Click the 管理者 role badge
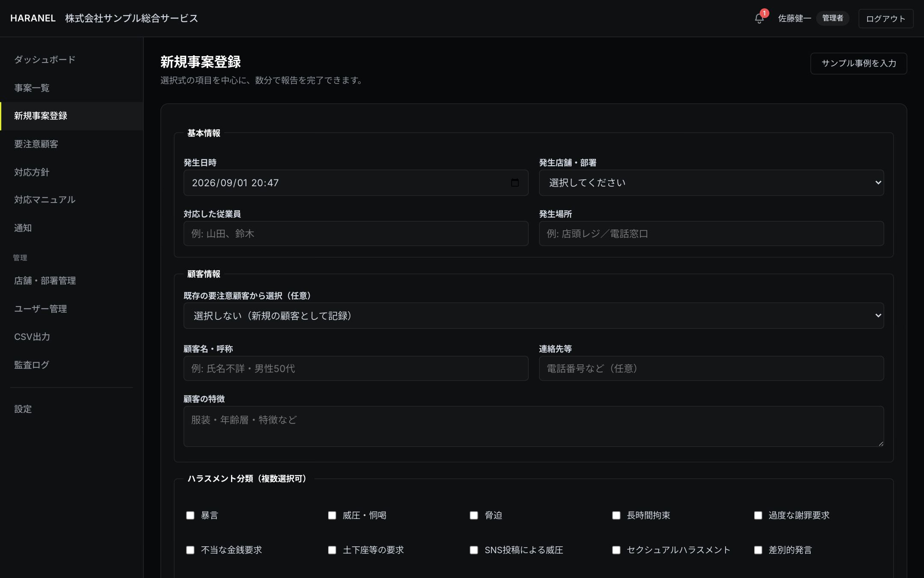The width and height of the screenshot is (924, 578). tap(832, 18)
